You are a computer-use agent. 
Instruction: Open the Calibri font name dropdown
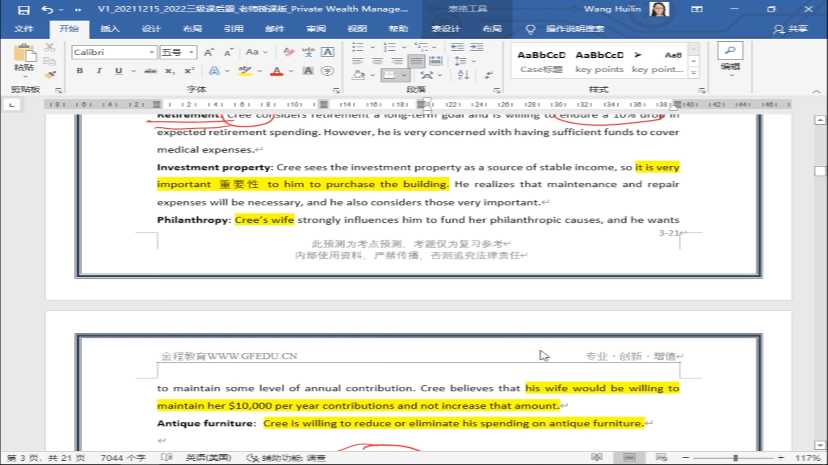pos(152,52)
